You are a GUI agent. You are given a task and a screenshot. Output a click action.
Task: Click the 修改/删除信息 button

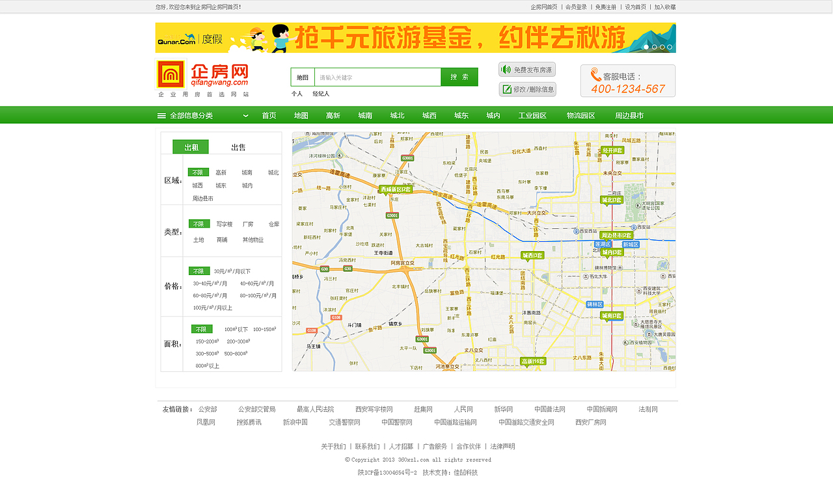tap(528, 89)
